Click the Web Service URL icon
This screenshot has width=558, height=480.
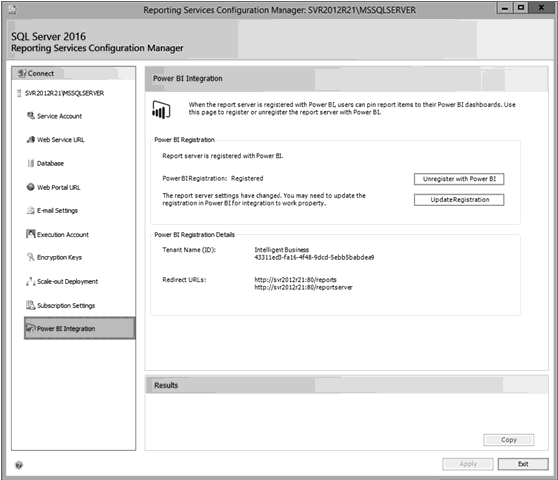coord(31,139)
